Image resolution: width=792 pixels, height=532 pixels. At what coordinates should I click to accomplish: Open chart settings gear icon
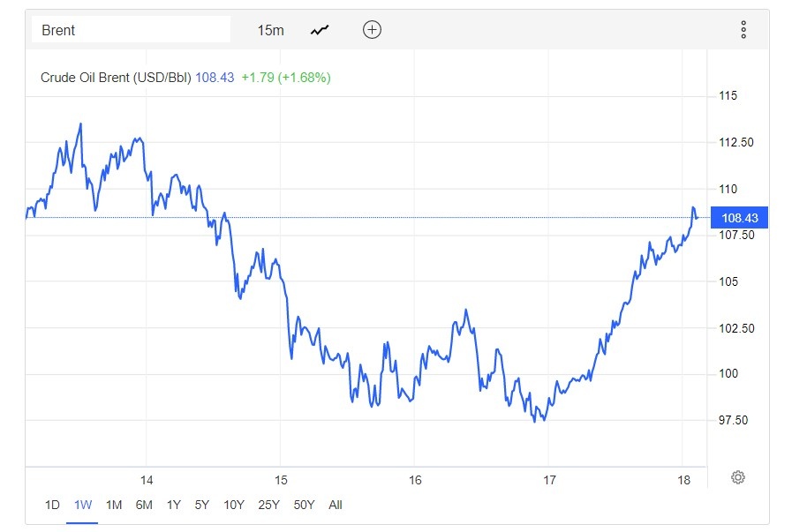pyautogui.click(x=738, y=477)
